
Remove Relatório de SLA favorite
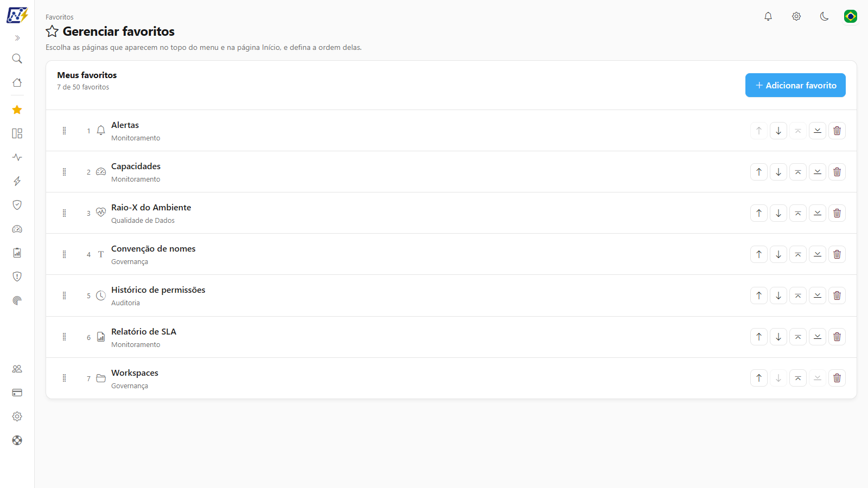[x=837, y=337]
